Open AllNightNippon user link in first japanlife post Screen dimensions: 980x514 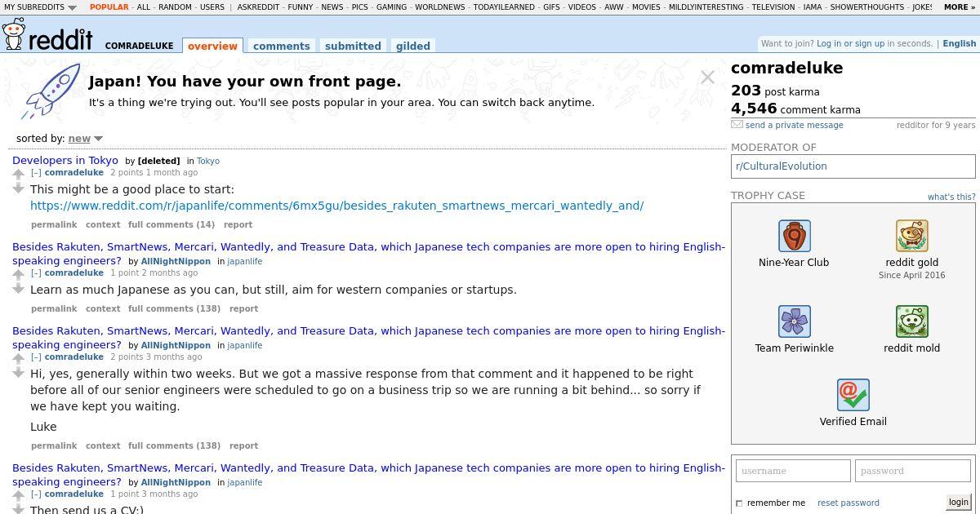point(176,262)
